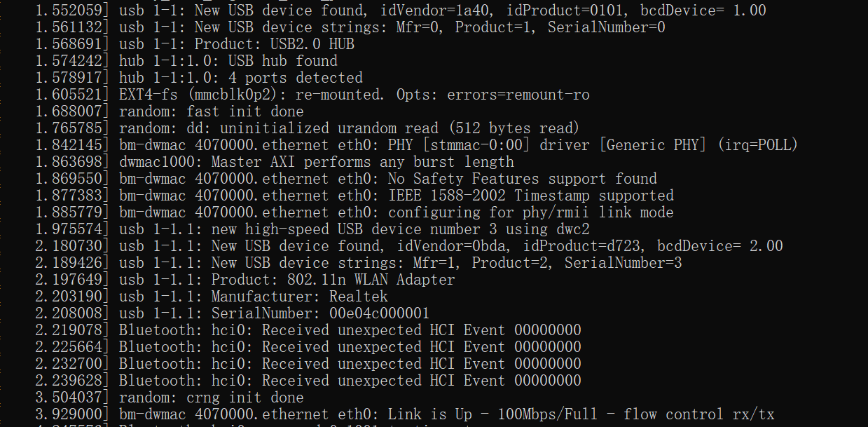Click the "random: fast init done" line
The height and width of the screenshot is (427, 868).
point(170,111)
